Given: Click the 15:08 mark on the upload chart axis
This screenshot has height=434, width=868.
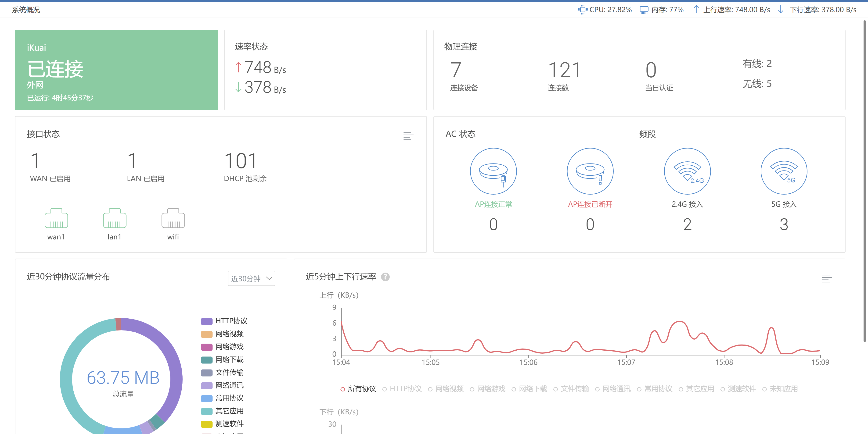Looking at the screenshot, I should (724, 363).
